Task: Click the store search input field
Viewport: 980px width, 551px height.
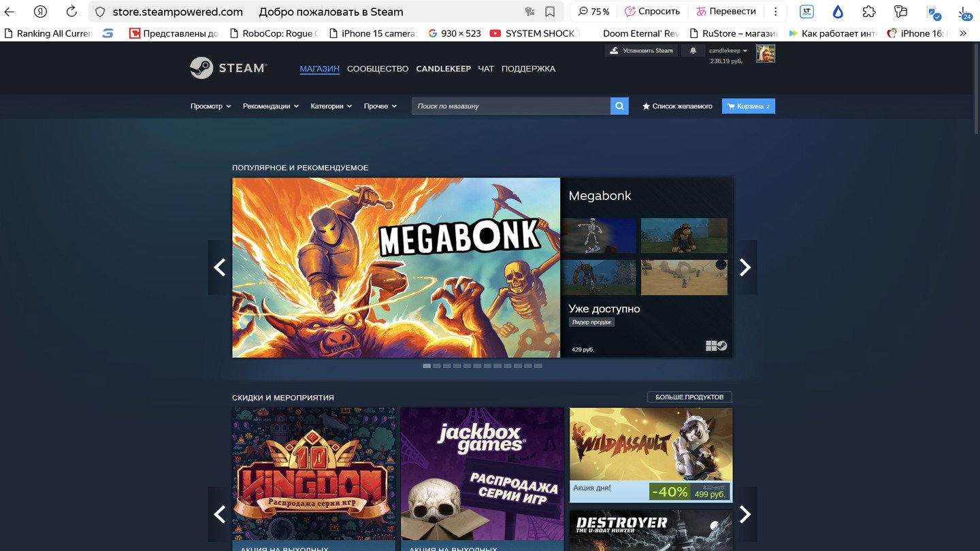Action: click(x=510, y=106)
